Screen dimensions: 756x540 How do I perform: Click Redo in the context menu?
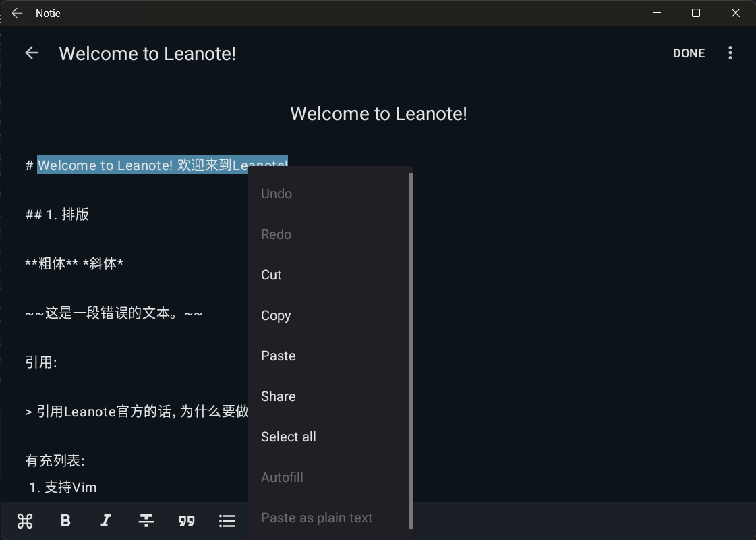click(329, 234)
